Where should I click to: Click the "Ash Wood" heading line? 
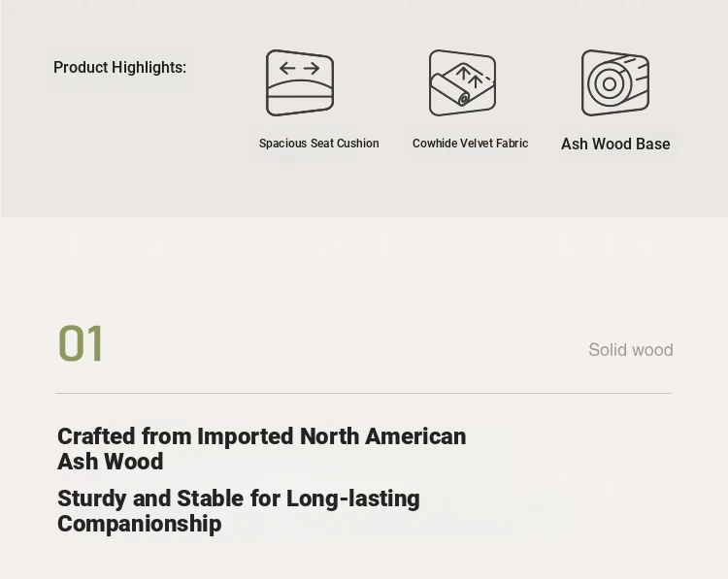tap(111, 462)
